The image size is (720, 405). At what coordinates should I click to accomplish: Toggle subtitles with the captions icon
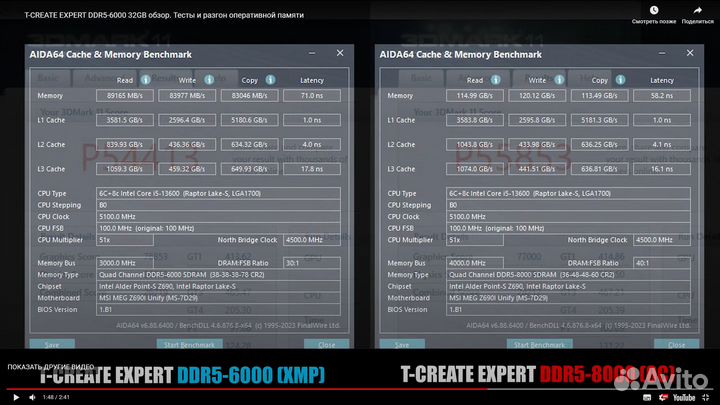pyautogui.click(x=647, y=397)
